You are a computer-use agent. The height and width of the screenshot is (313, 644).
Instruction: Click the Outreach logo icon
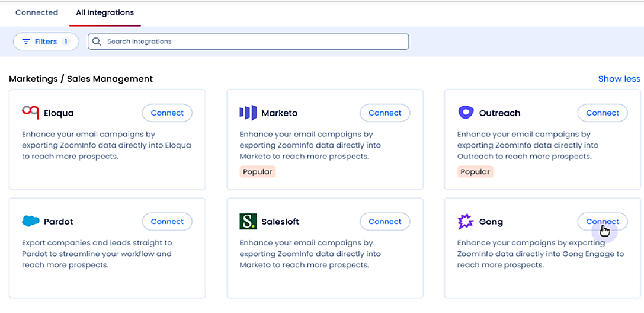pyautogui.click(x=466, y=113)
